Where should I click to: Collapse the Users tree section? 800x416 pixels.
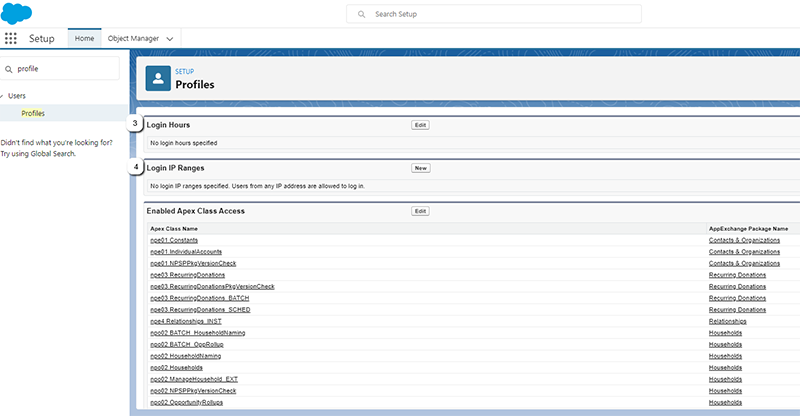[x=2, y=96]
